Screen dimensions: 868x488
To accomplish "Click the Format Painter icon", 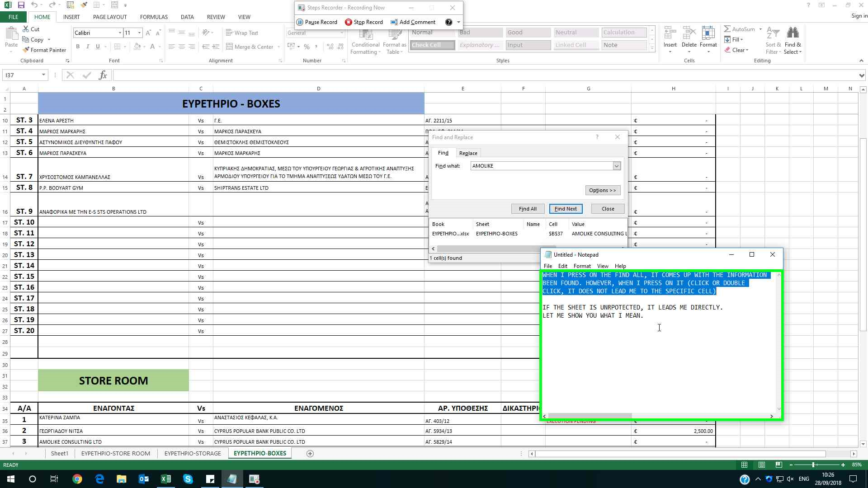I will [x=26, y=50].
